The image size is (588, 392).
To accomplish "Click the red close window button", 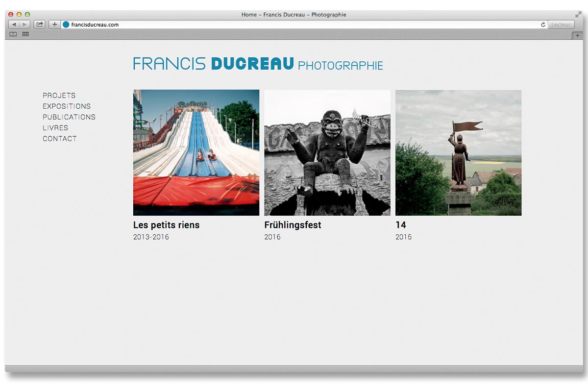I will point(11,15).
